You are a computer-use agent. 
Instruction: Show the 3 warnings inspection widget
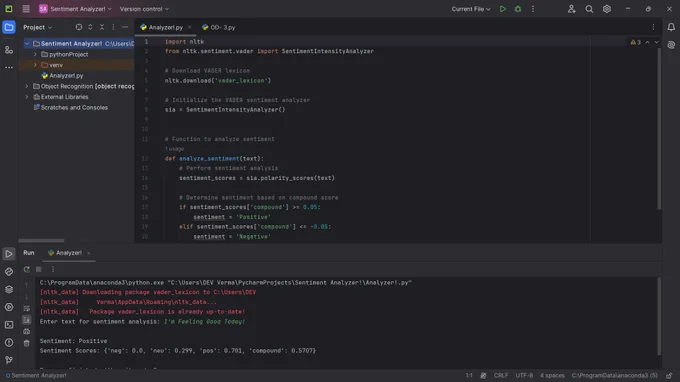point(635,42)
